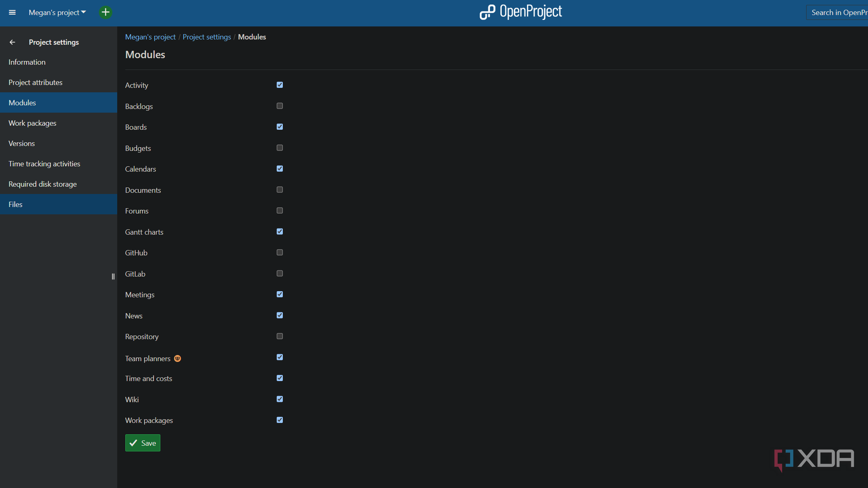
Task: Save the module settings
Action: point(143,443)
